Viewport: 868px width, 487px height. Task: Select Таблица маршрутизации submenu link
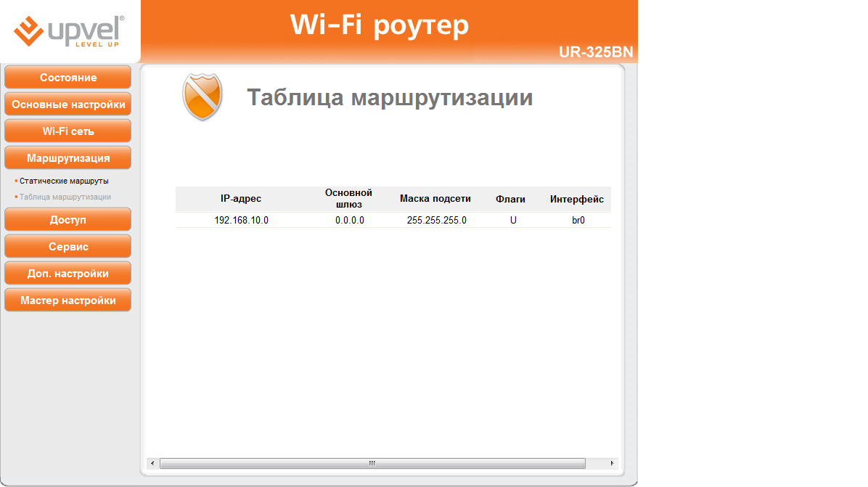(x=65, y=197)
